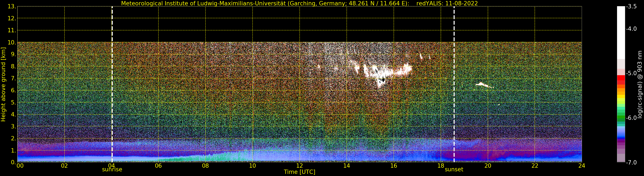Click the time tick label '06'
644x176 pixels.
coord(159,166)
